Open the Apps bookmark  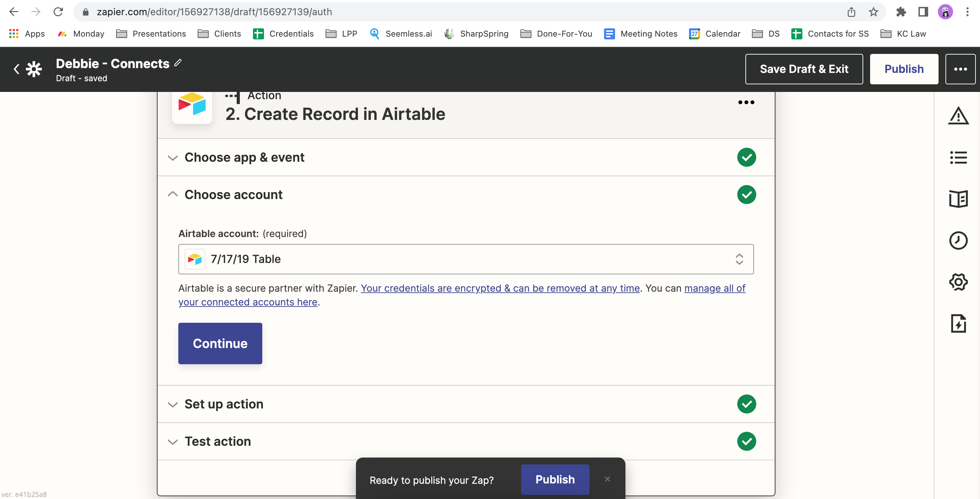(x=27, y=34)
